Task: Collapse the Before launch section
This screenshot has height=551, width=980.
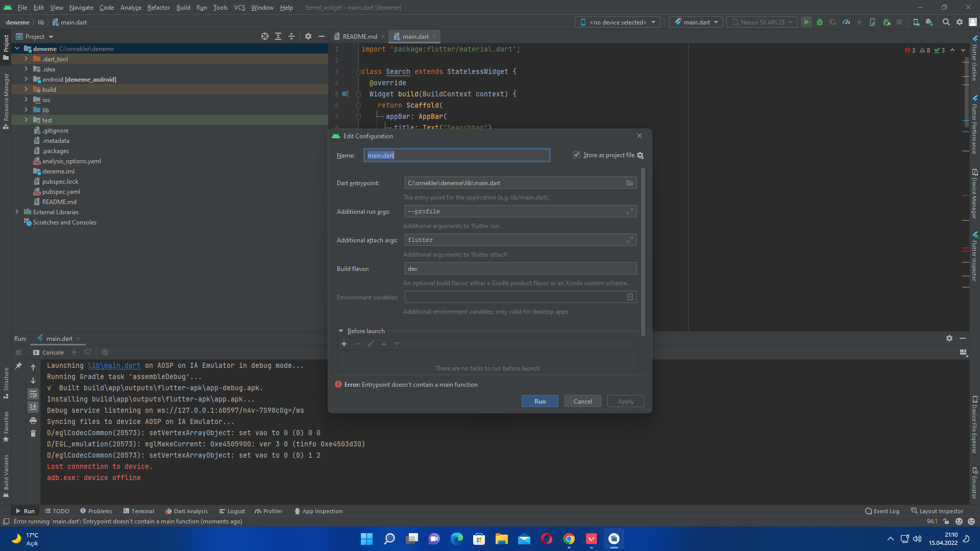Action: [x=341, y=331]
